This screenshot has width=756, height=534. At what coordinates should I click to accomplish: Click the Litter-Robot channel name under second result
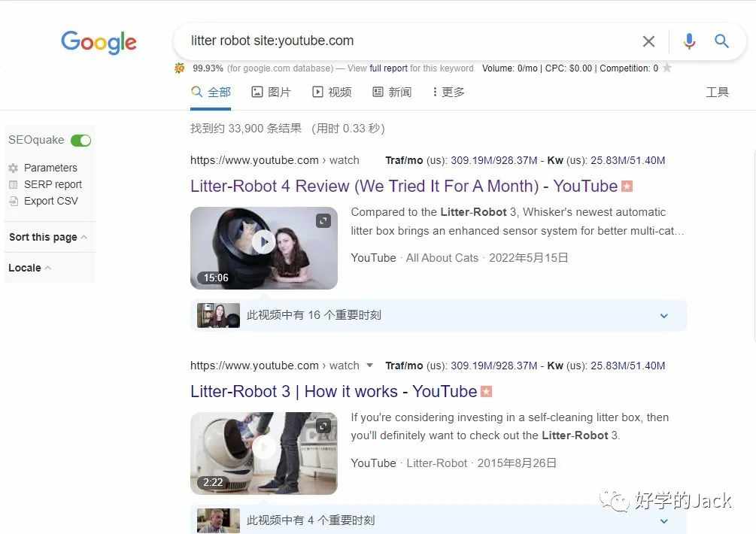point(437,463)
